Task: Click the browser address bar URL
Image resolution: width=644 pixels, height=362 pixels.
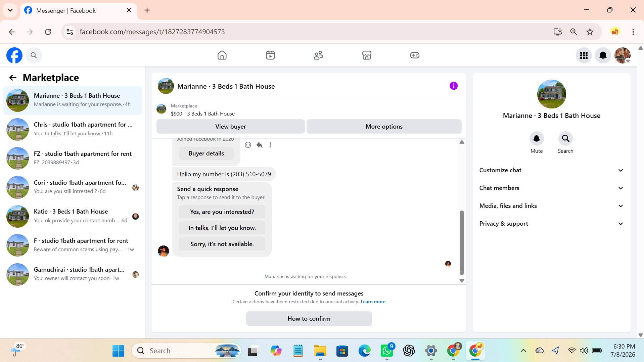Action: (x=152, y=32)
